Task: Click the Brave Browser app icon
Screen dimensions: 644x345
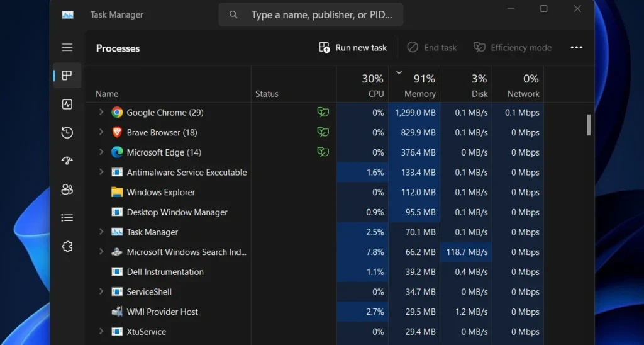Action: click(117, 132)
